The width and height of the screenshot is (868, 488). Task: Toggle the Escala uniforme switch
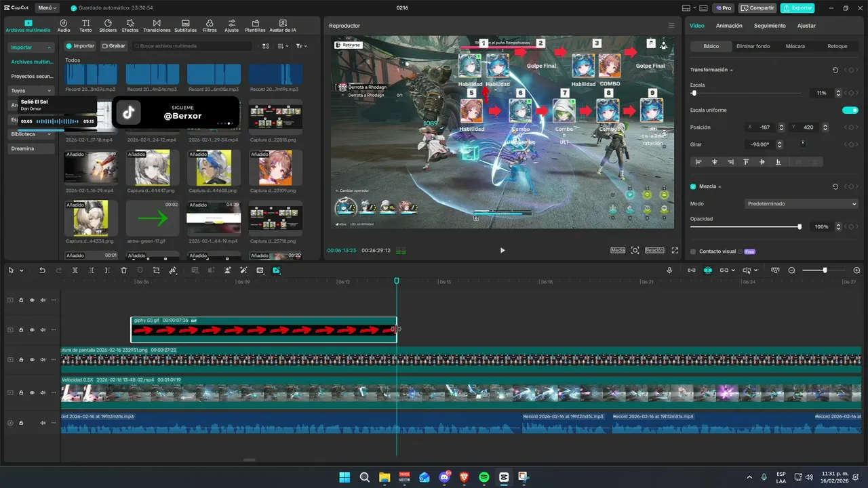click(x=850, y=110)
